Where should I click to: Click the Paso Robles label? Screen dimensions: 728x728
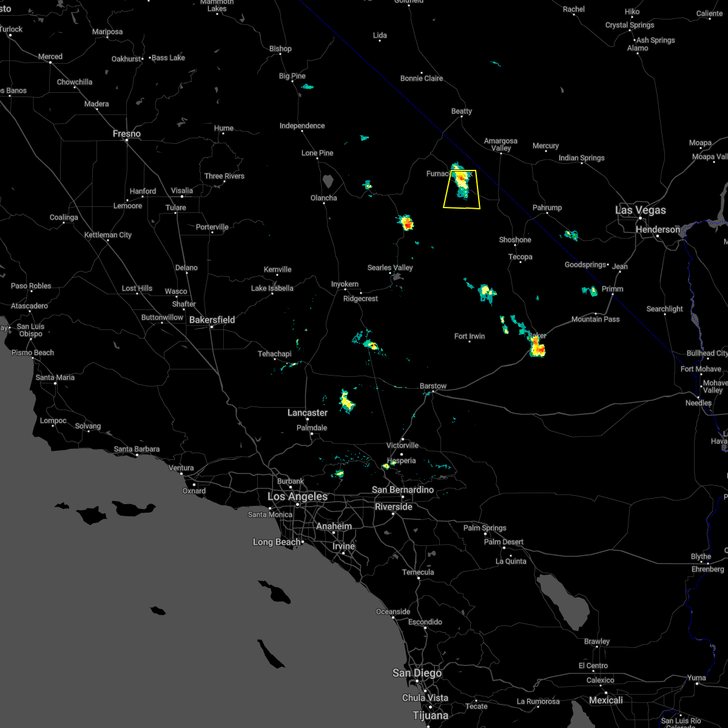(x=31, y=286)
